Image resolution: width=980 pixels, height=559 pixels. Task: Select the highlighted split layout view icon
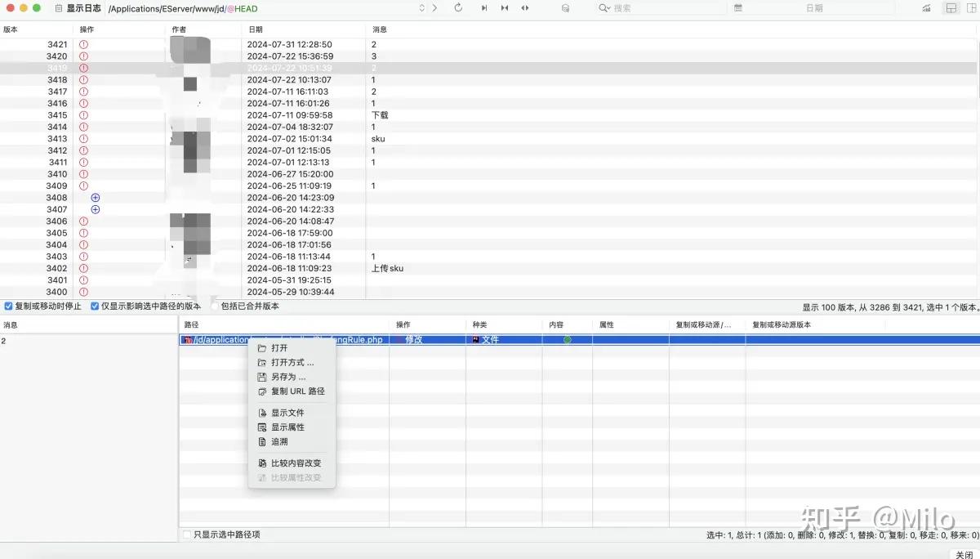click(951, 7)
